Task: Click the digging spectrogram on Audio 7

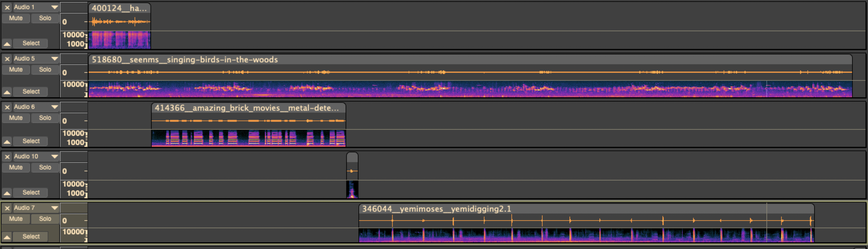Action: point(587,235)
